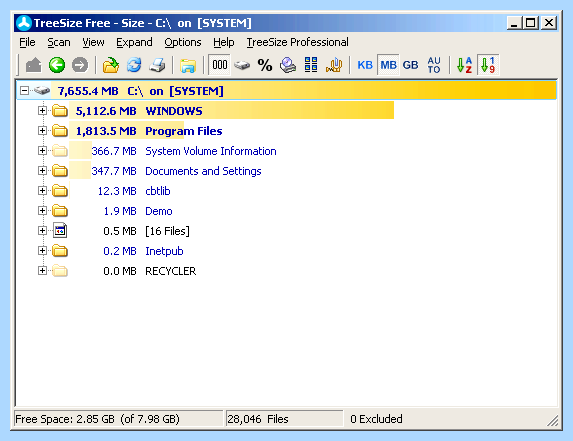Image resolution: width=573 pixels, height=441 pixels.
Task: Sort by name A-Z
Action: pos(464,65)
